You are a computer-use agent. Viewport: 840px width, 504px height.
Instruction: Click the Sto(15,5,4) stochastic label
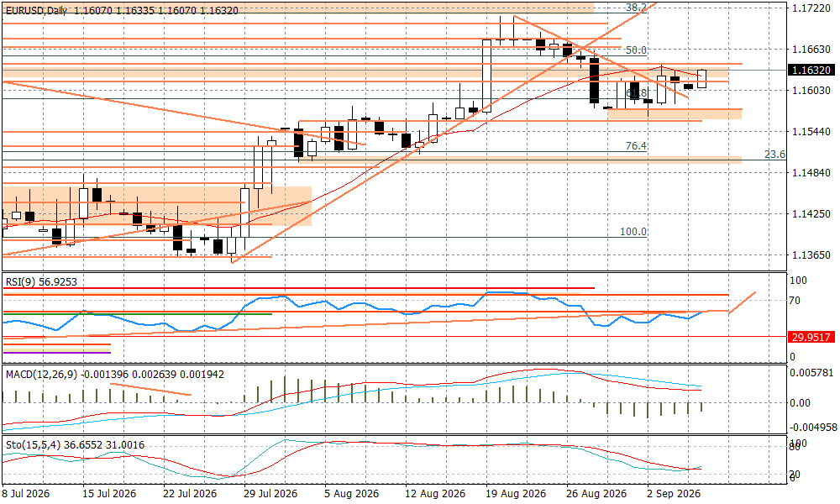33,445
